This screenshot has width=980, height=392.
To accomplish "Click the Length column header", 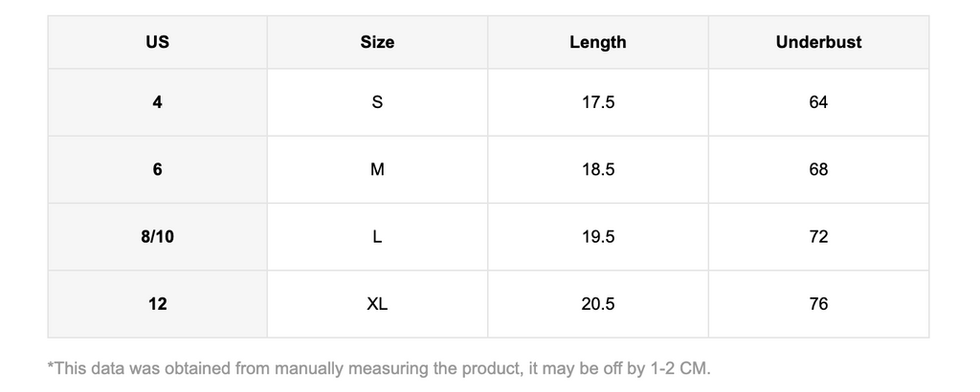I will pyautogui.click(x=598, y=42).
